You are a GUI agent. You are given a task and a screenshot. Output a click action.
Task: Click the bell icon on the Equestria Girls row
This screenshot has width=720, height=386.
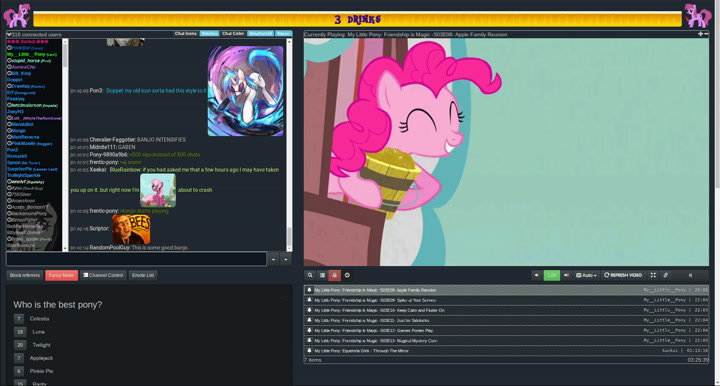click(309, 351)
